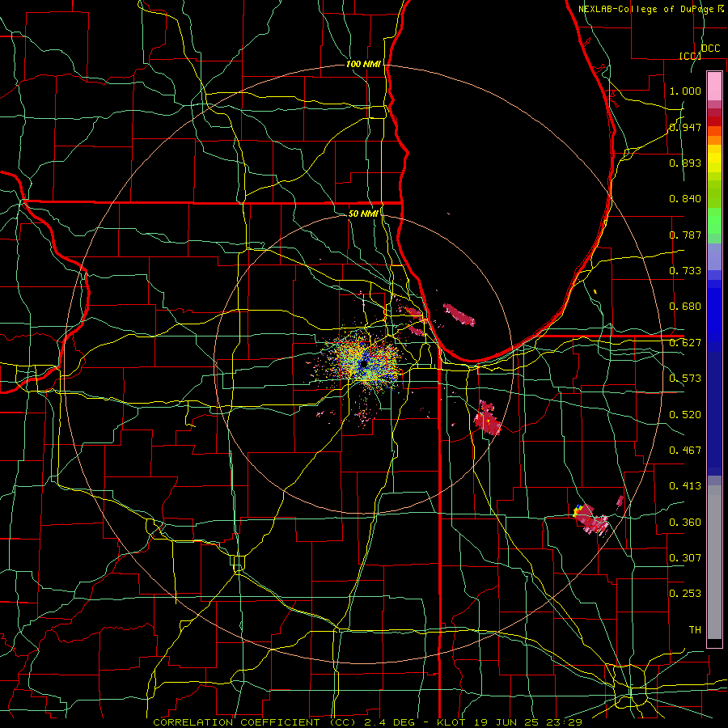
Task: Select the 1.000 value on the scale
Action: click(685, 91)
